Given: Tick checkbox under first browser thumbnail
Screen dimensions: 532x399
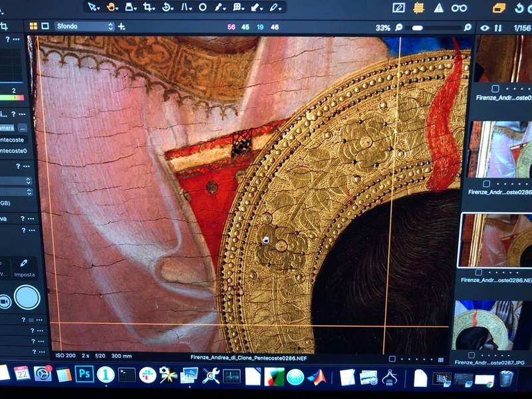Looking at the screenshot, I should [494, 88].
